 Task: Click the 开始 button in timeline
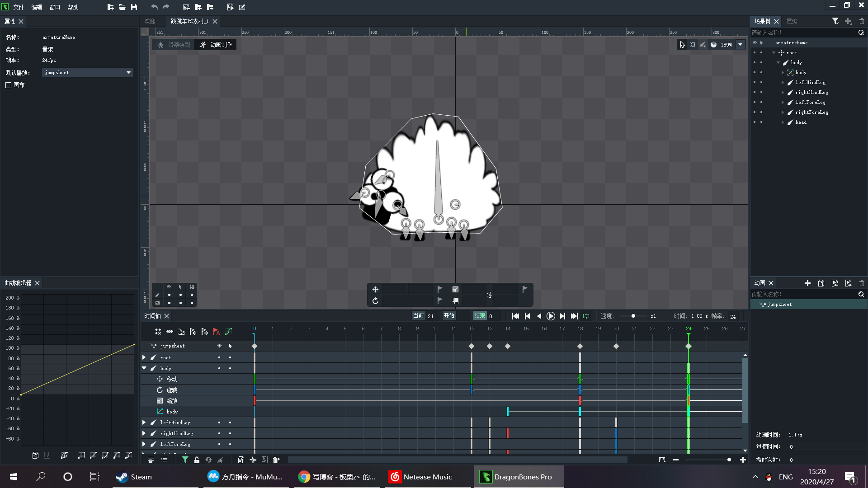(x=449, y=316)
